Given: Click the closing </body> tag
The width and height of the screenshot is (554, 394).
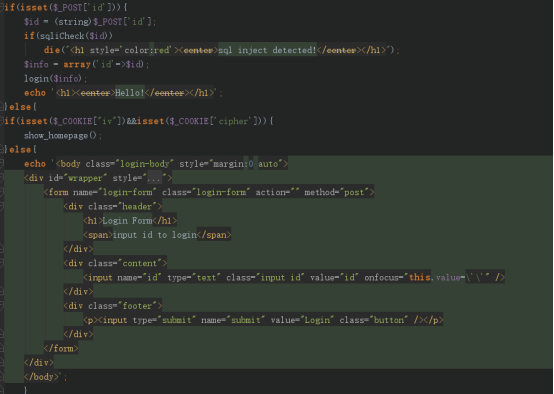Looking at the screenshot, I should pyautogui.click(x=41, y=377).
